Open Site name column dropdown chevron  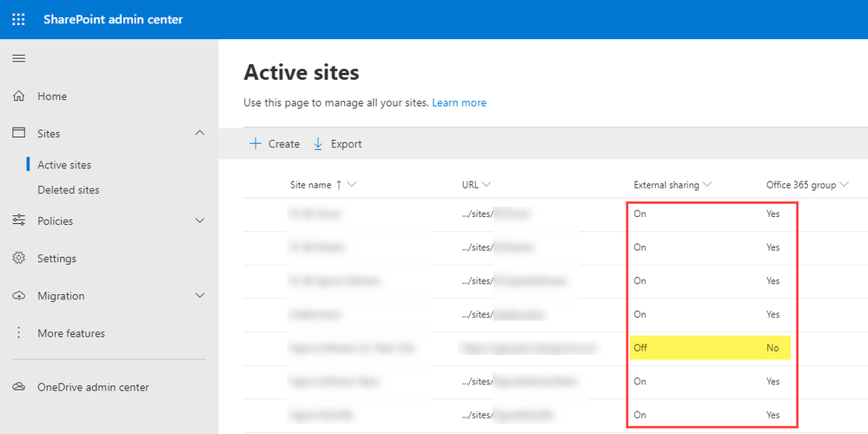pyautogui.click(x=352, y=185)
